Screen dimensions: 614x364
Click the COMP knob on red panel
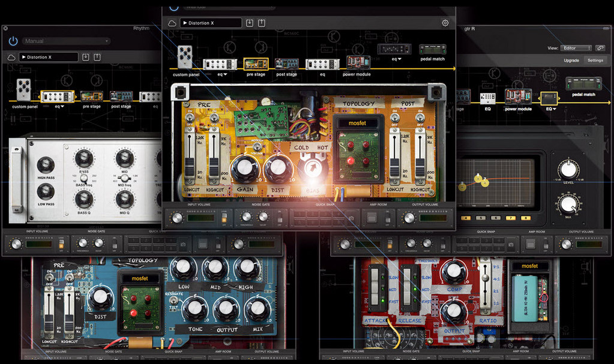[454, 272]
